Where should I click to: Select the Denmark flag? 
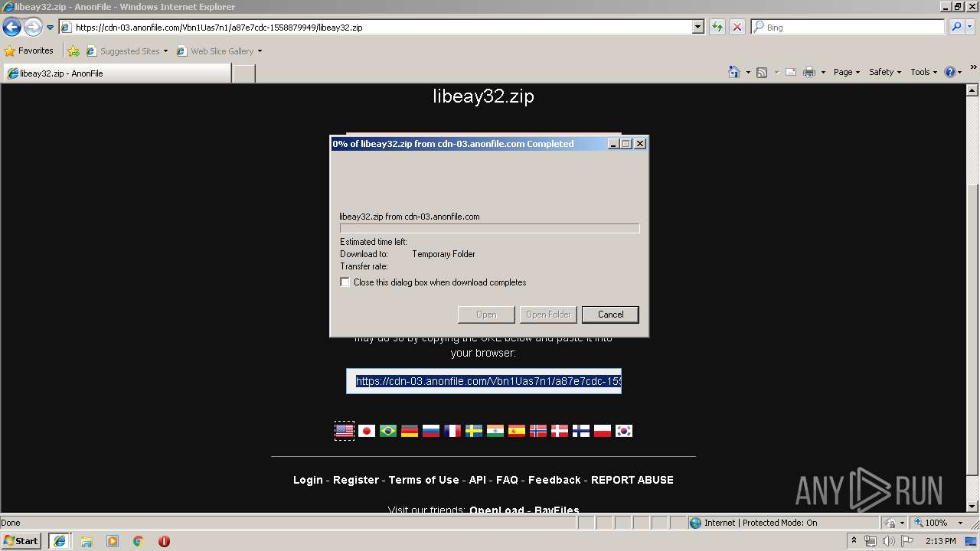coord(560,431)
